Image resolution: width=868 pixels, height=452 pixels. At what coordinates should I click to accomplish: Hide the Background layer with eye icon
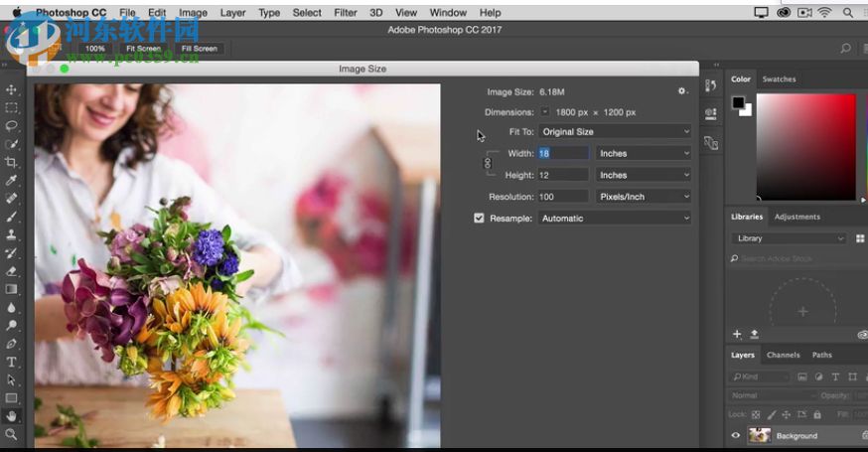(736, 435)
